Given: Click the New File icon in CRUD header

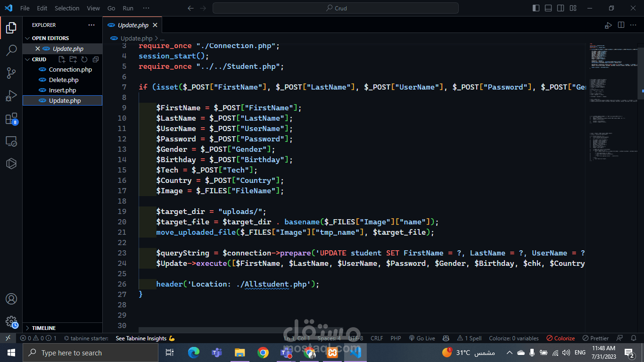Looking at the screenshot, I should 62,59.
